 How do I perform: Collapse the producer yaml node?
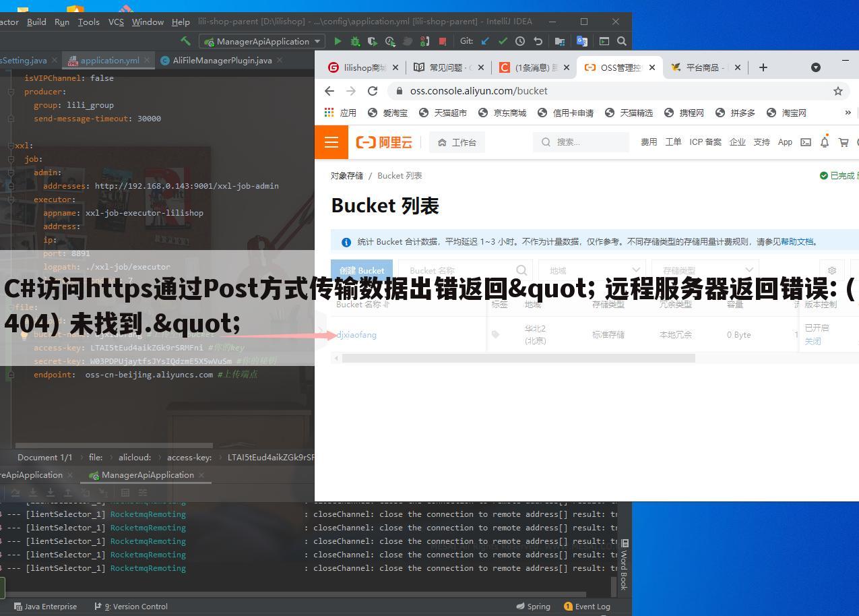point(11,92)
